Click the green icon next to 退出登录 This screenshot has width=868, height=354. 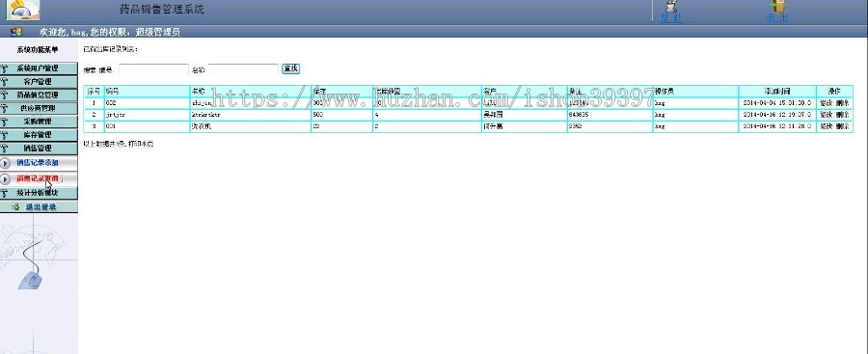(x=15, y=207)
